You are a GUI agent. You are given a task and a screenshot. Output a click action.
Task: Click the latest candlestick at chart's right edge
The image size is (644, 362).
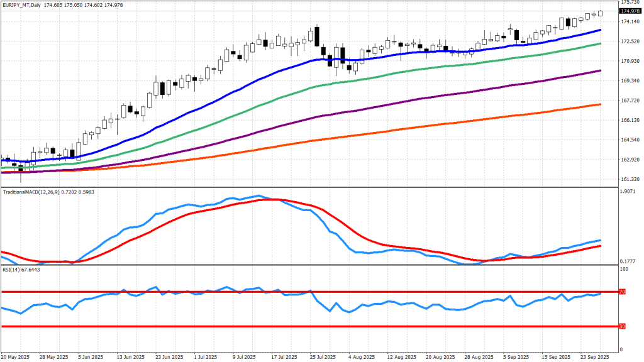coord(600,13)
